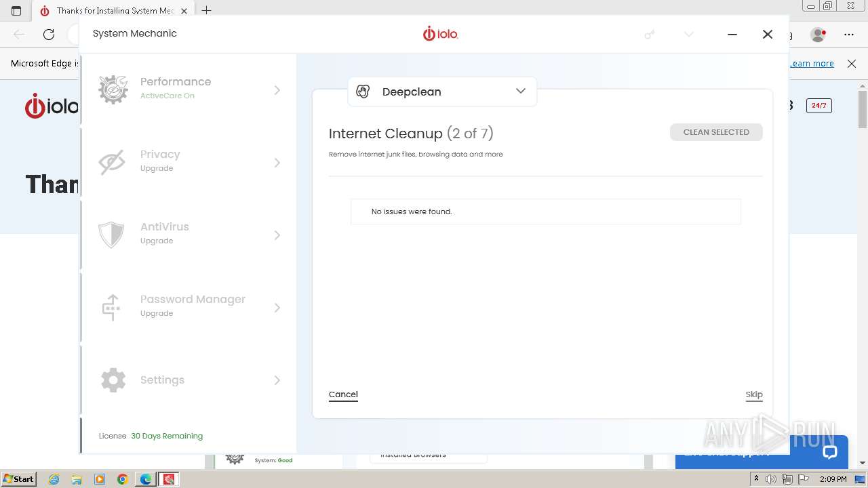This screenshot has width=868, height=488.
Task: Click the taskbar clock
Action: pos(833,479)
